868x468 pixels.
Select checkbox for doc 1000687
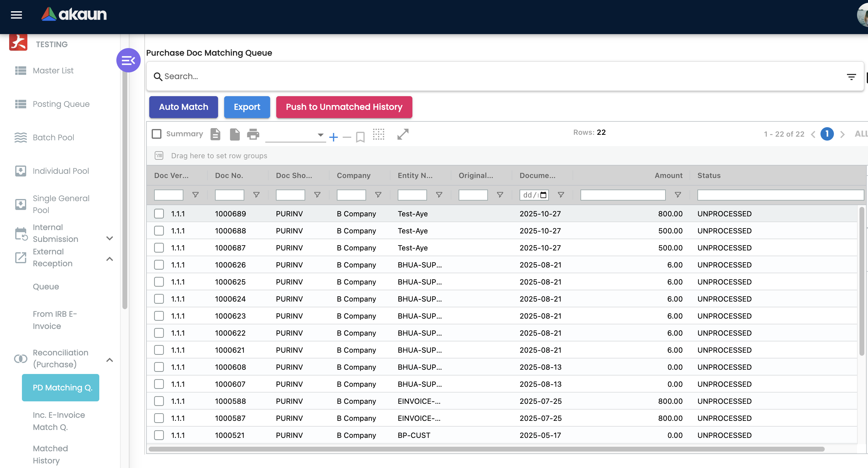(x=159, y=248)
